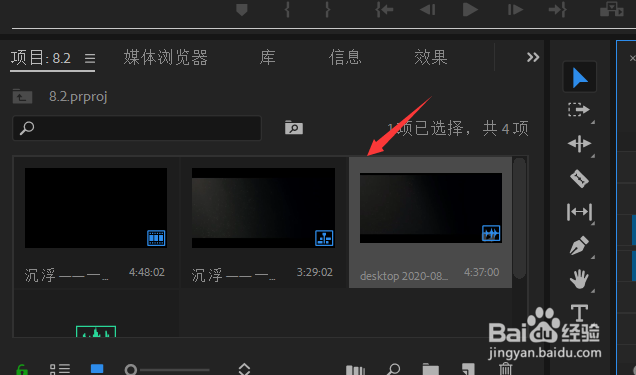Click the New Item button

[x=468, y=369]
